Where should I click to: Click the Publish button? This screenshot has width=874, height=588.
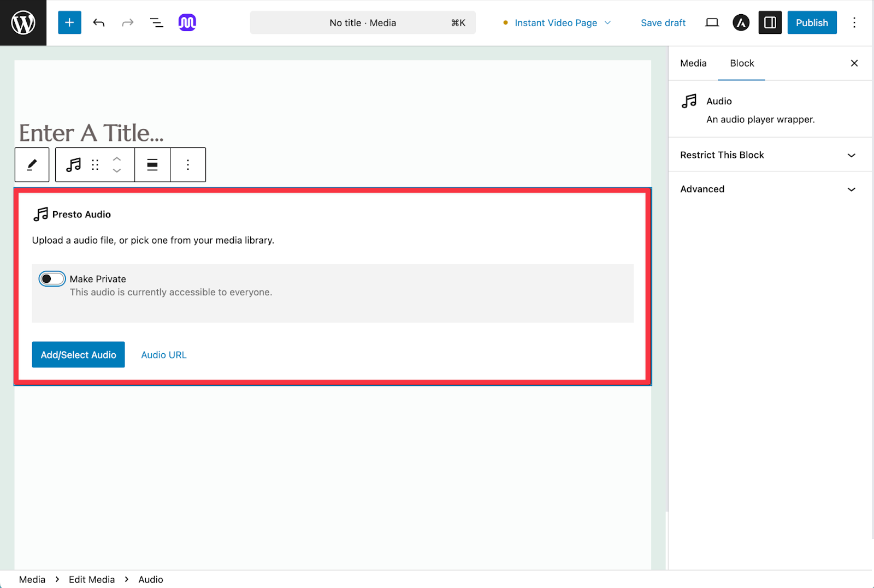click(812, 22)
